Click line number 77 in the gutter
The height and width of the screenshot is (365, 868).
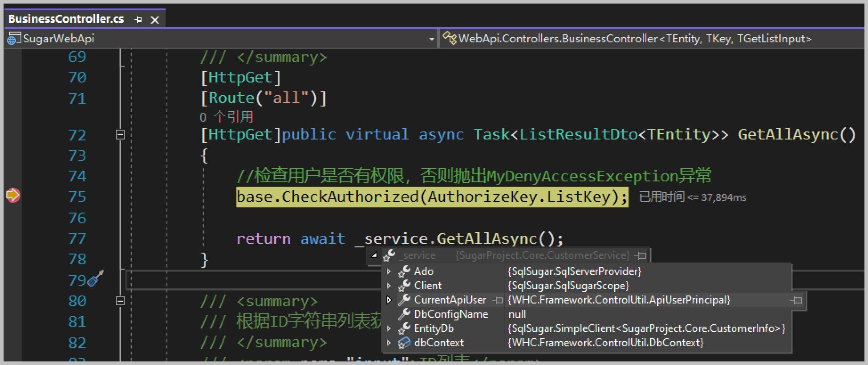click(77, 239)
